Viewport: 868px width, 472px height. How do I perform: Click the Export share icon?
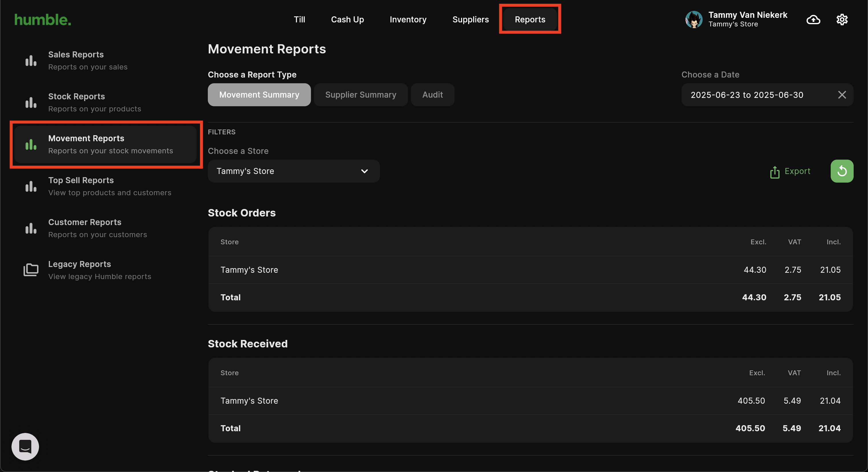pos(775,172)
